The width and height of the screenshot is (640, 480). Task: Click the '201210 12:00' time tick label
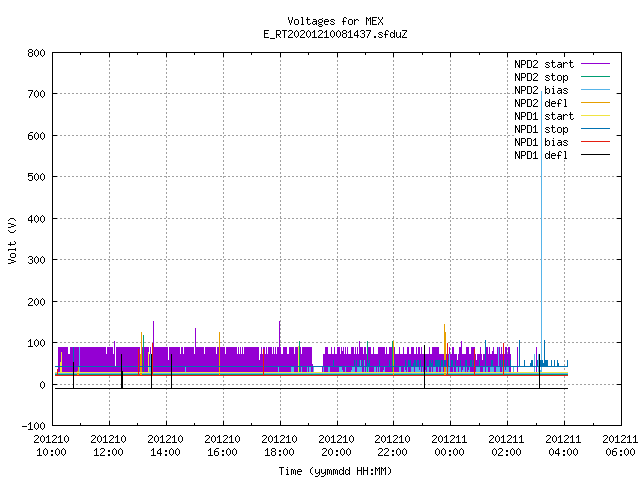(109, 446)
